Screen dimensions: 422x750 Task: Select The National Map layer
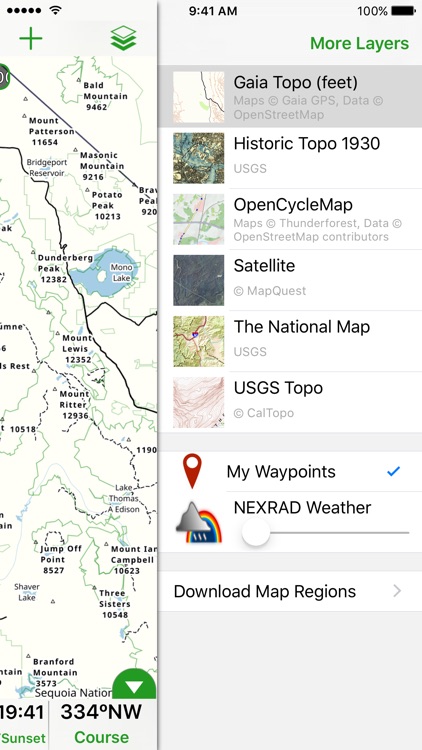(x=290, y=341)
